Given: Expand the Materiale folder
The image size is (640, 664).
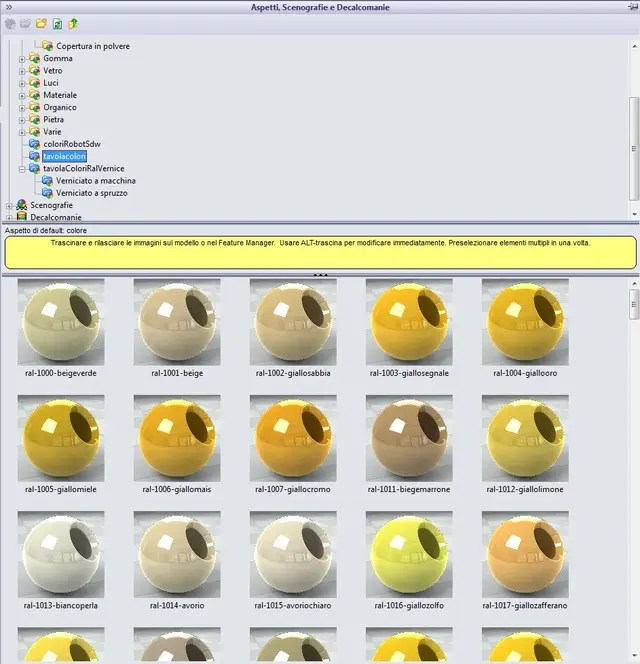Looking at the screenshot, I should click(x=22, y=96).
